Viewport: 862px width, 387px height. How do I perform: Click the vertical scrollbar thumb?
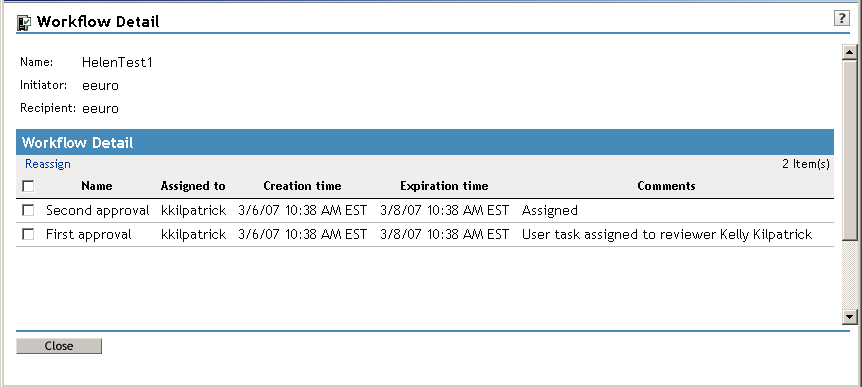(x=850, y=150)
